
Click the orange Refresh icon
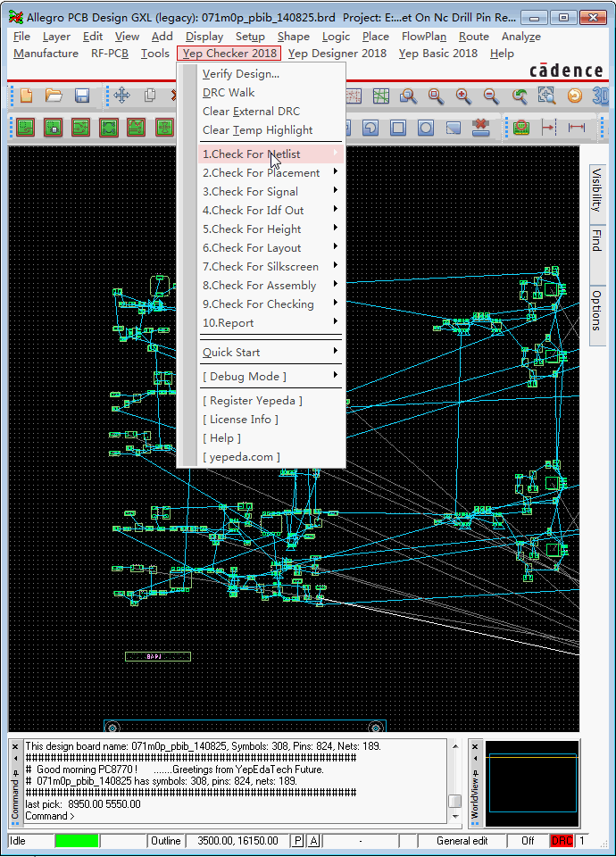574,96
